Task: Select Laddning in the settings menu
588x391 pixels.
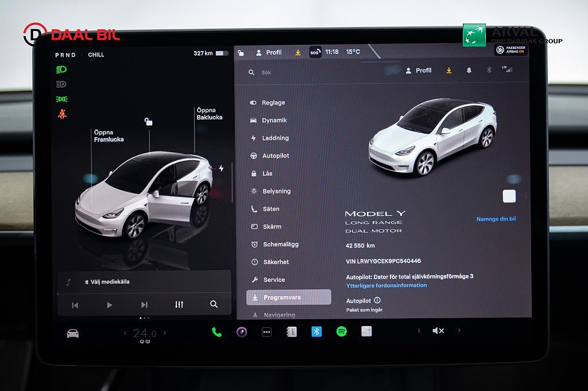Action: point(276,138)
